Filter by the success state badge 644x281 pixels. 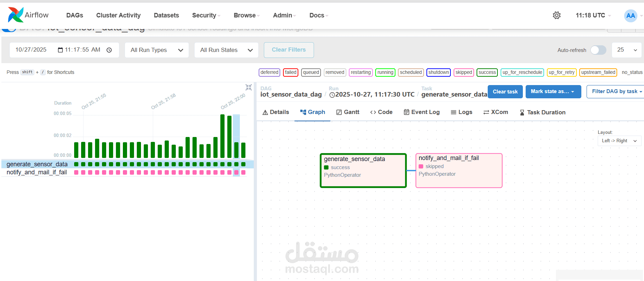coord(487,72)
